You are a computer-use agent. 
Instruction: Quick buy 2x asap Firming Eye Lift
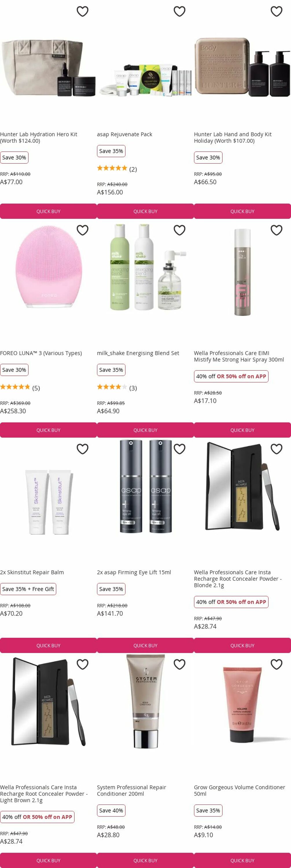tap(145, 645)
